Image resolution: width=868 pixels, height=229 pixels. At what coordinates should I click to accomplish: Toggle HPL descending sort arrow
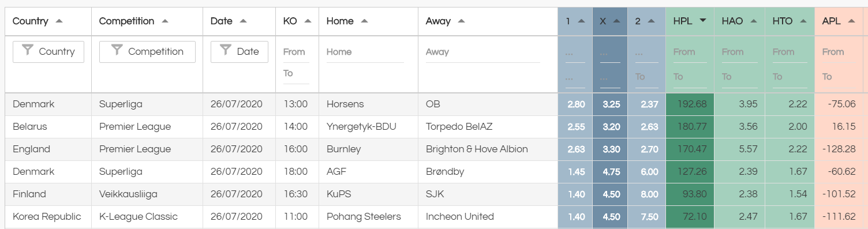coord(703,21)
